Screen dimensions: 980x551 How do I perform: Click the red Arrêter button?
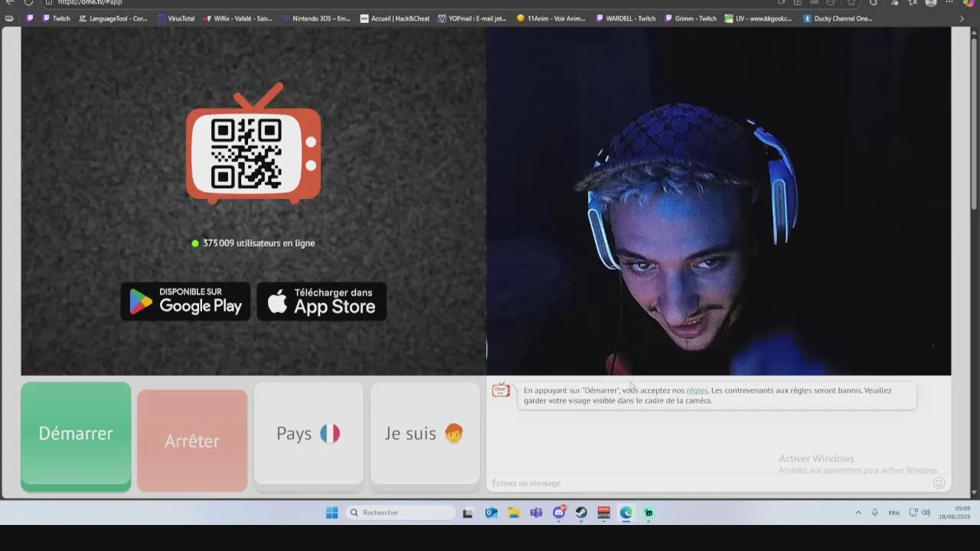point(192,440)
